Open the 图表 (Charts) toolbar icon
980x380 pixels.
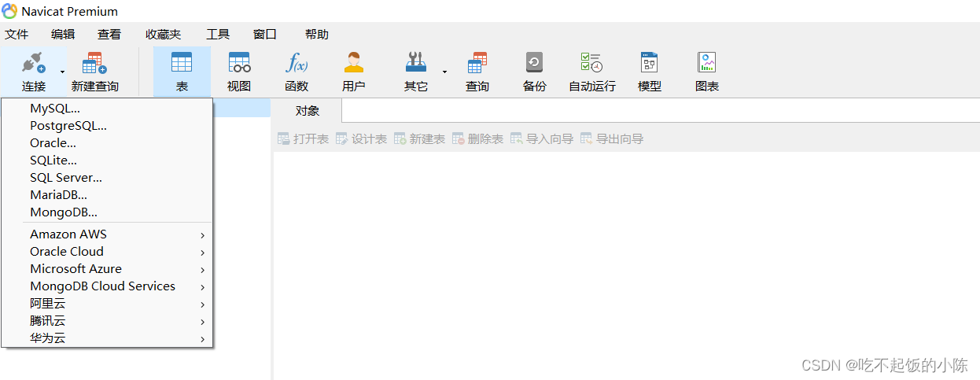[706, 63]
